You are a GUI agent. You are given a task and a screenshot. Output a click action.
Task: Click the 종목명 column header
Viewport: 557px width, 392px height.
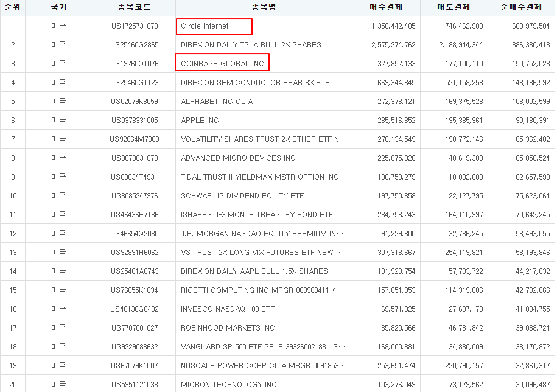(264, 7)
